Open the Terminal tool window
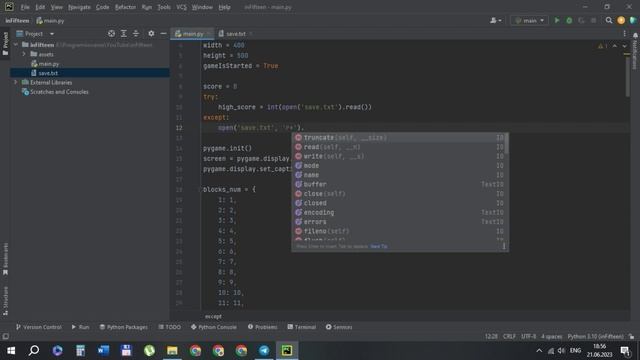This screenshot has height=360, width=640. click(302, 327)
